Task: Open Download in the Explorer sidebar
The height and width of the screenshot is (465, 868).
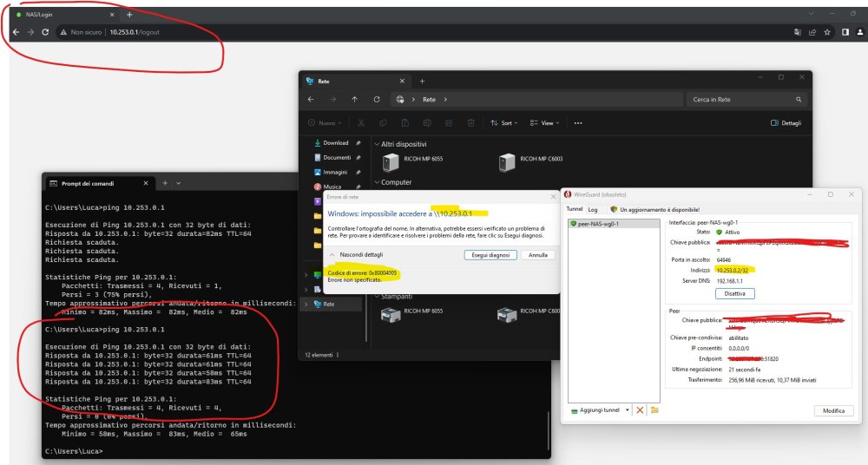Action: [x=335, y=143]
